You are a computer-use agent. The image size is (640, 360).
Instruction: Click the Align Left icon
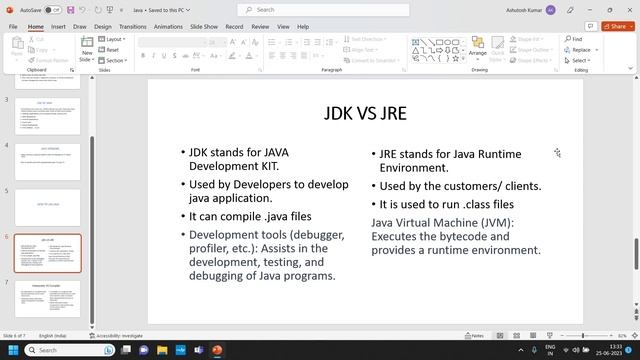click(x=272, y=56)
